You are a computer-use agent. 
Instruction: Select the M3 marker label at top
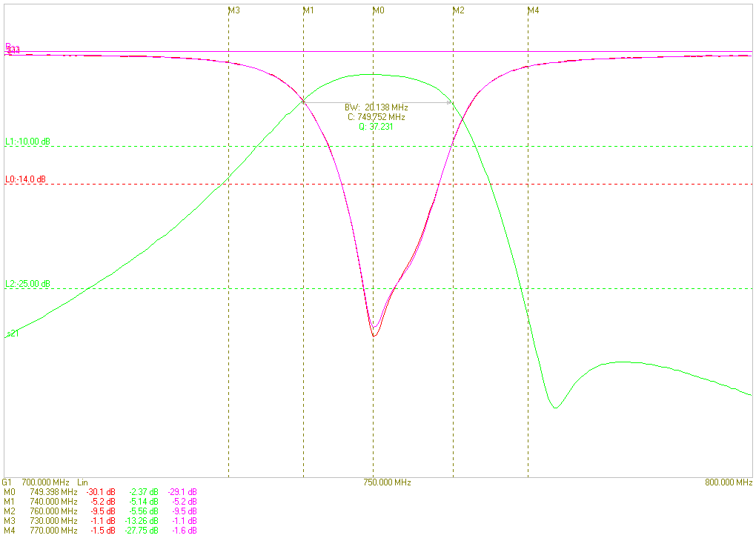(x=234, y=10)
